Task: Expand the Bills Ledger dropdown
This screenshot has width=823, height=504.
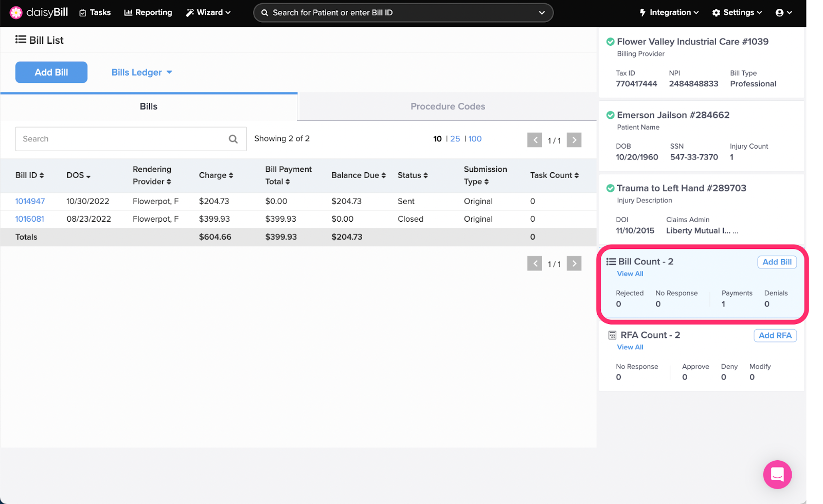Action: (x=141, y=73)
